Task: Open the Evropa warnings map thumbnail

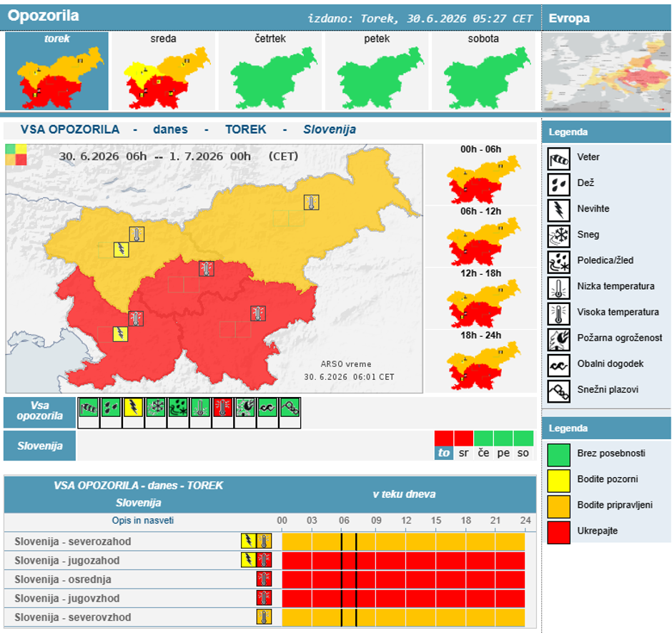Action: pos(606,72)
